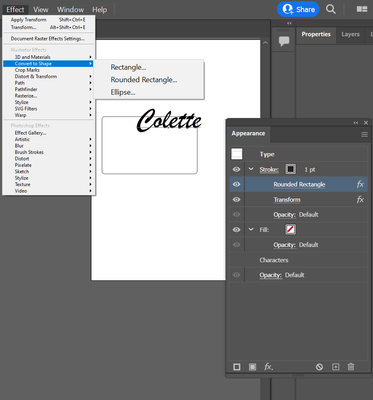Toggle Transform effect eye icon
This screenshot has height=400, width=373.
[236, 199]
